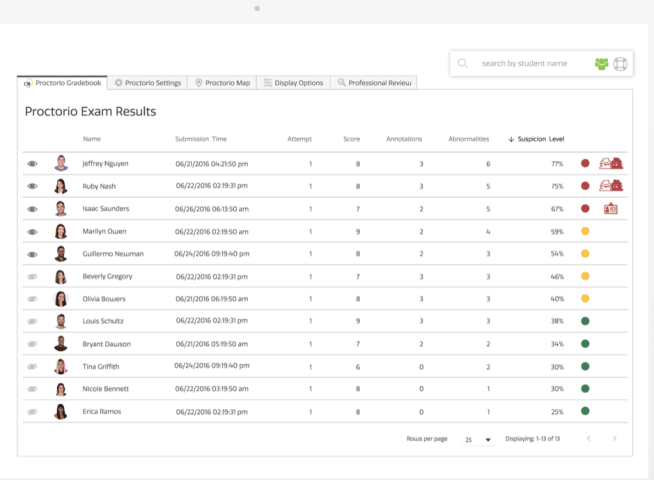Sort by the Score column header
This screenshot has width=654, height=480.
pyautogui.click(x=351, y=139)
